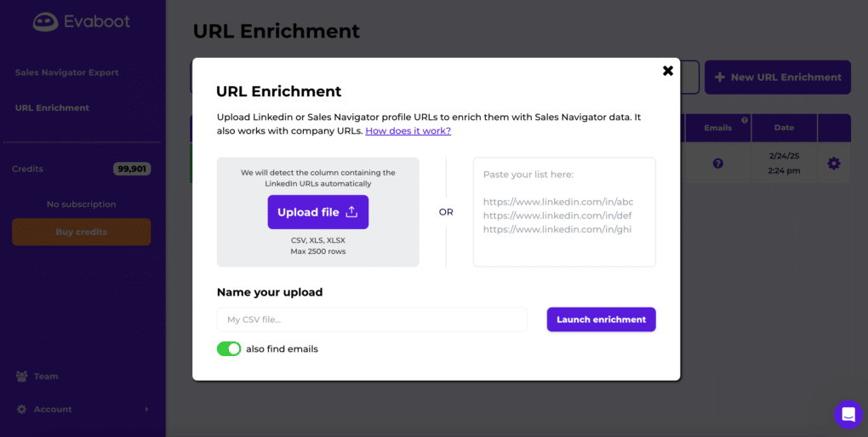
Task: Click the Emails header info icon
Action: [x=745, y=120]
